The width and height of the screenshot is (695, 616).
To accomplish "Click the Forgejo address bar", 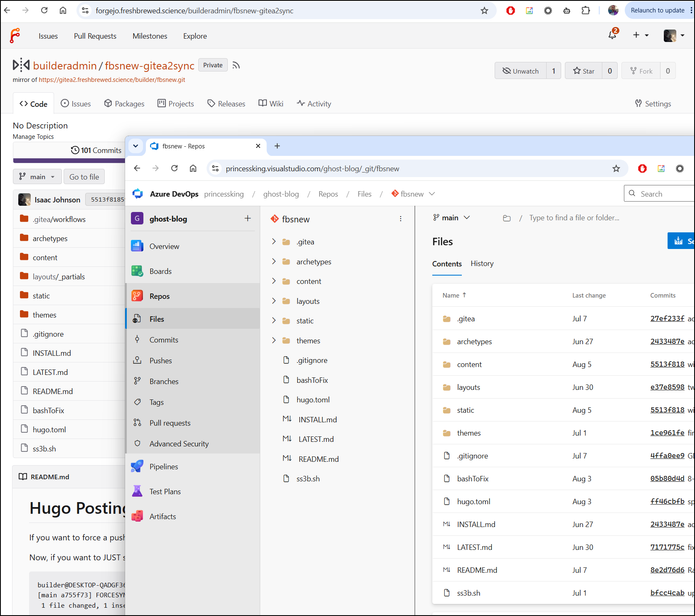I will (x=287, y=11).
